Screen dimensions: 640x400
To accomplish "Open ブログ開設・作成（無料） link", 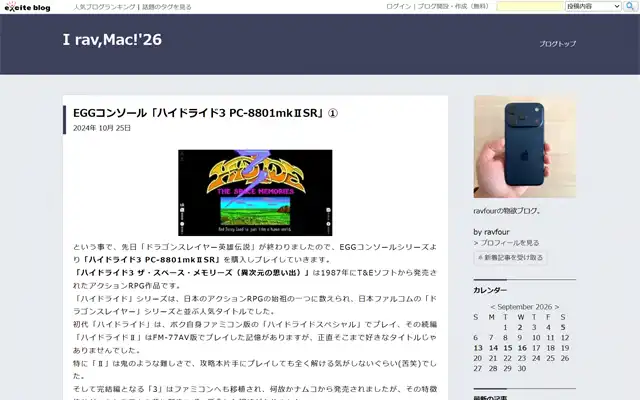I will (x=453, y=6).
